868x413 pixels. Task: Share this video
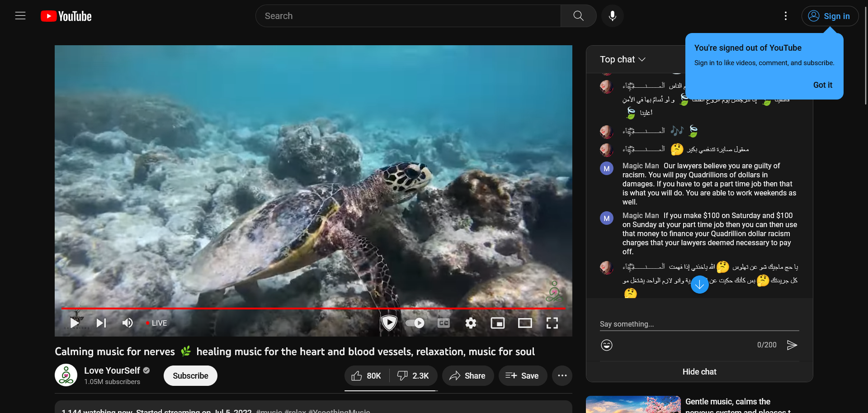pos(468,376)
